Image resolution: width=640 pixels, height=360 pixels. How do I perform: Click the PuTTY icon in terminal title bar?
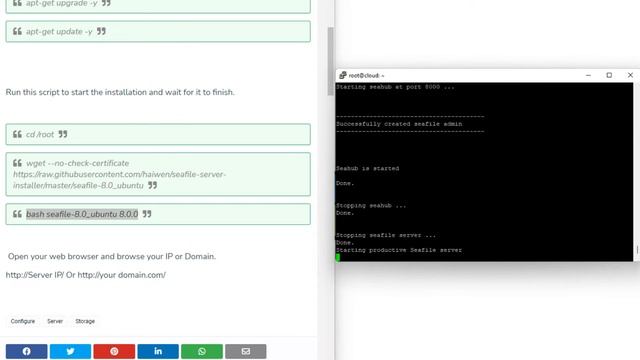click(x=343, y=75)
